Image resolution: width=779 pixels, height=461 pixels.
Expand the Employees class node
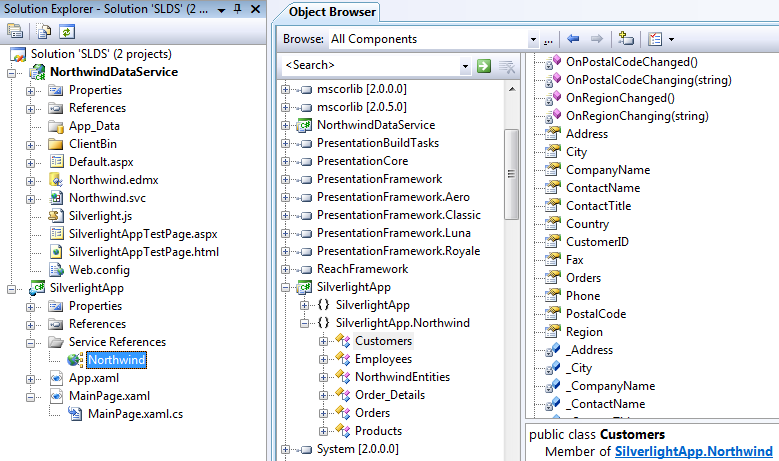[x=323, y=359]
